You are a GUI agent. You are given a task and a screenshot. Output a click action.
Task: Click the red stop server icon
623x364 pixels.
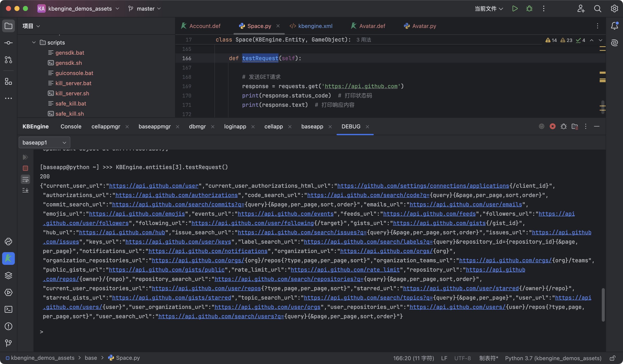[552, 126]
